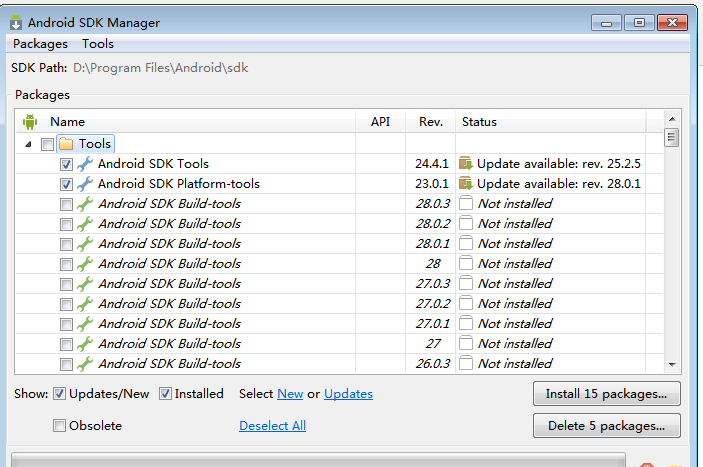Check the Build-tools 27.0.2 checkbox

[66, 304]
